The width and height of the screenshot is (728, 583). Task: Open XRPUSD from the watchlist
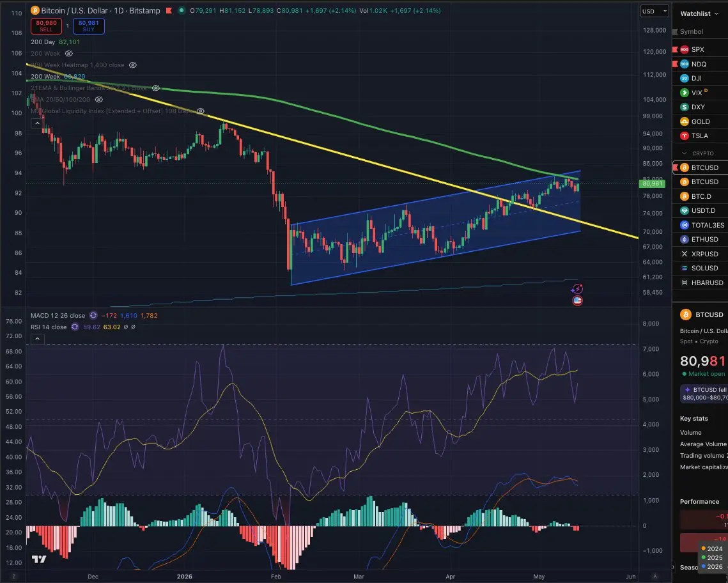(700, 254)
